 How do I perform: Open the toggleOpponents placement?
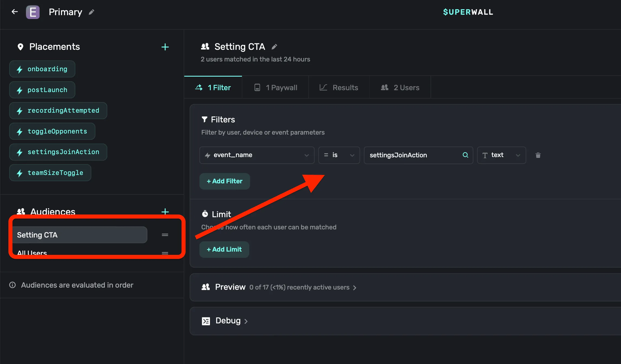tap(52, 131)
